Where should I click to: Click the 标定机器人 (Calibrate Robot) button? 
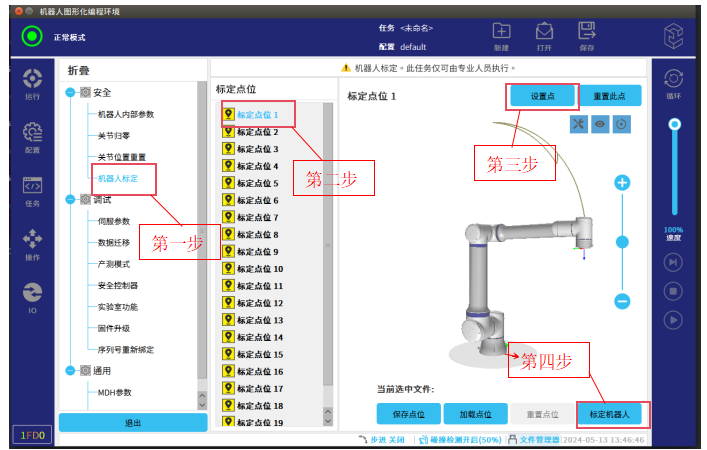click(x=614, y=414)
